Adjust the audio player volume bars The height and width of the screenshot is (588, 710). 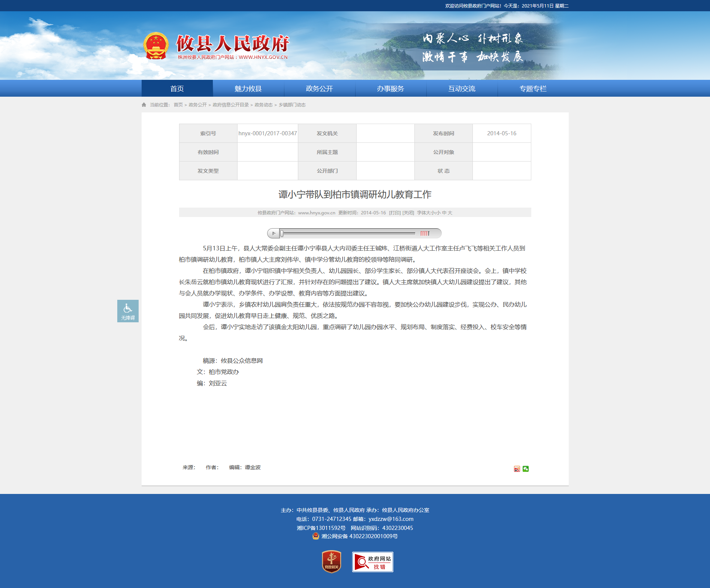point(425,233)
